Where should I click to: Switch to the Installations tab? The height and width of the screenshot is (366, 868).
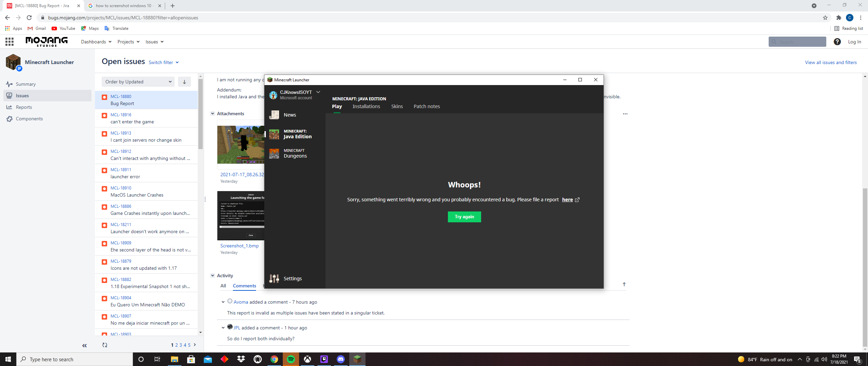pos(366,106)
